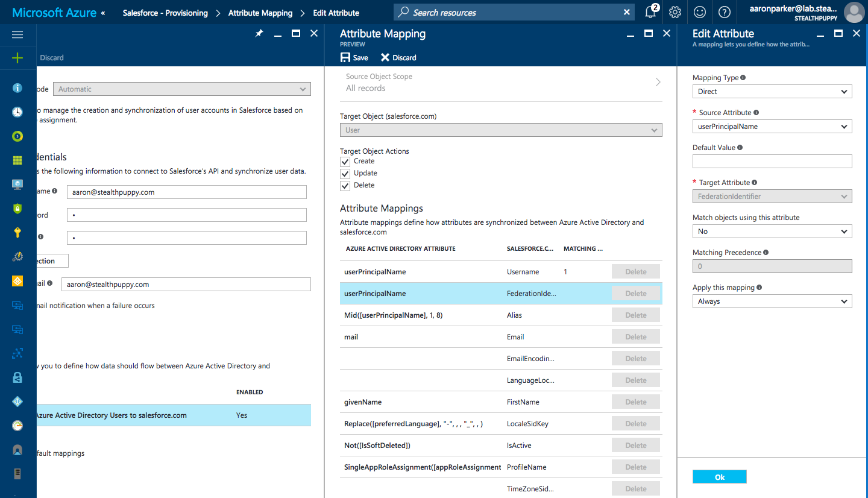Select Edit Attribute breadcrumb
Viewport: 868px width, 498px height.
point(336,13)
